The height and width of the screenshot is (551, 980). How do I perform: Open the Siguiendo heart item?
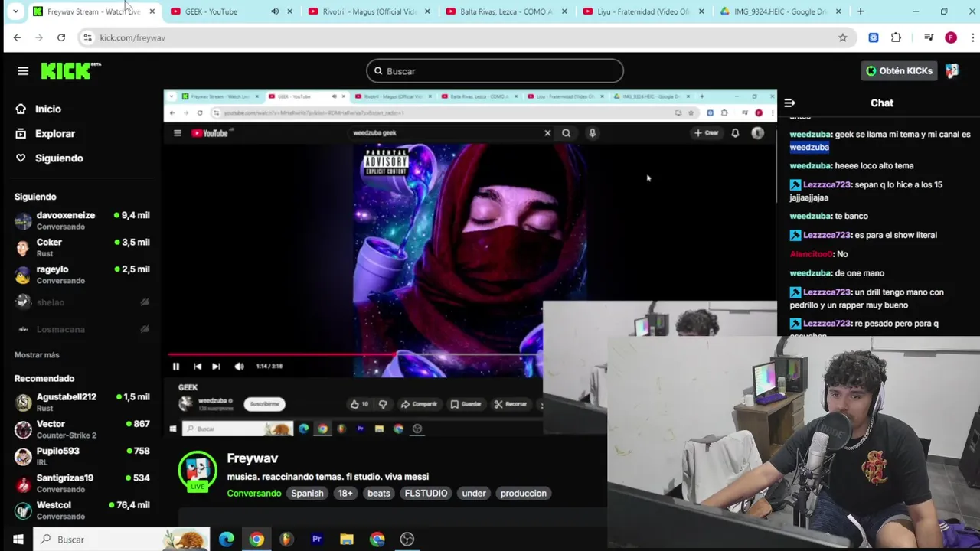click(49, 158)
